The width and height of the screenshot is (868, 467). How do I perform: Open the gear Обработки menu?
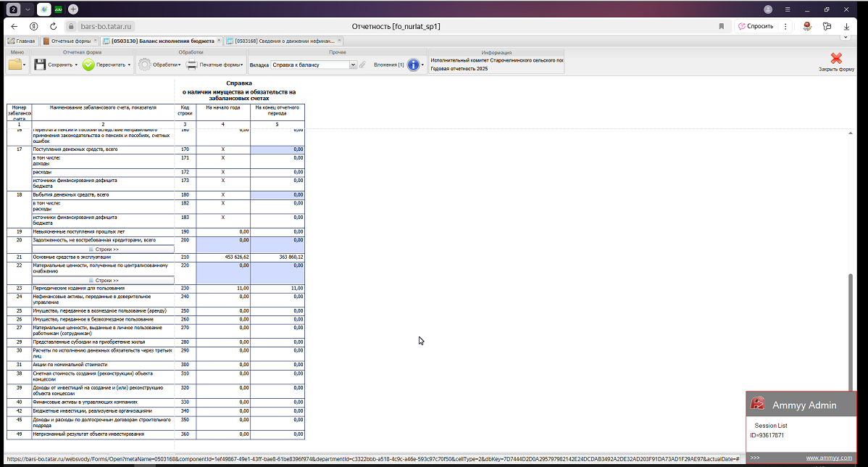159,65
